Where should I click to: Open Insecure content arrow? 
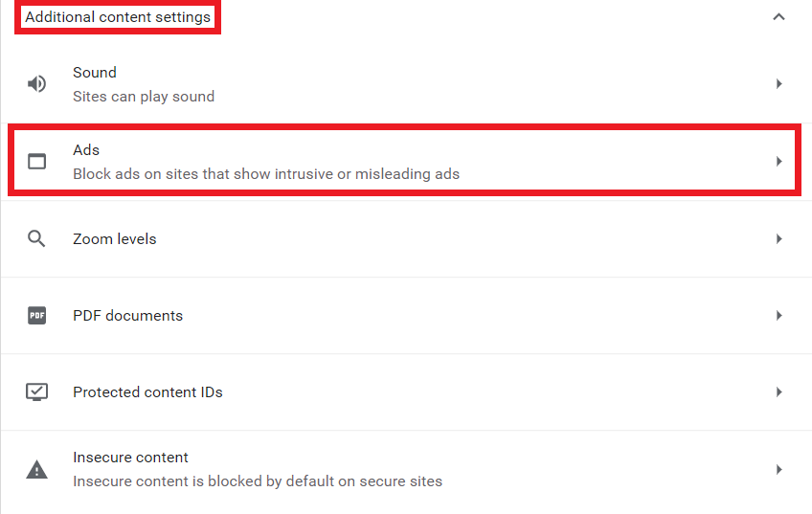coord(778,469)
